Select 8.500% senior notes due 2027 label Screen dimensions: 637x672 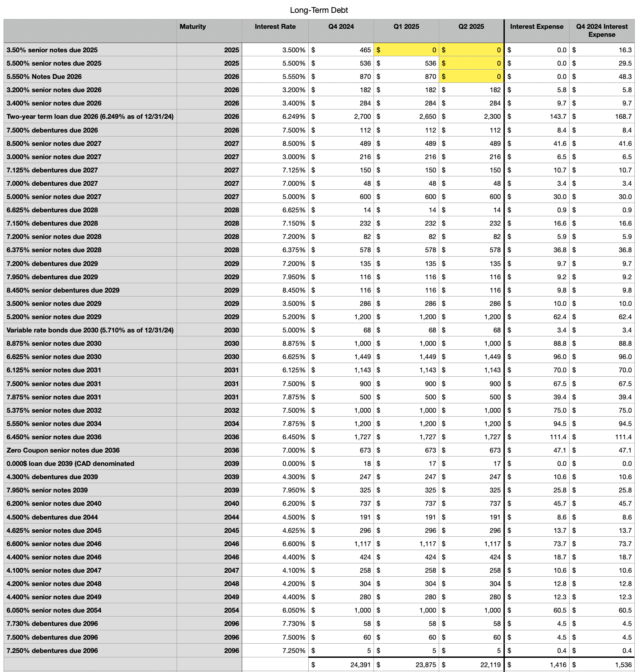(x=54, y=144)
